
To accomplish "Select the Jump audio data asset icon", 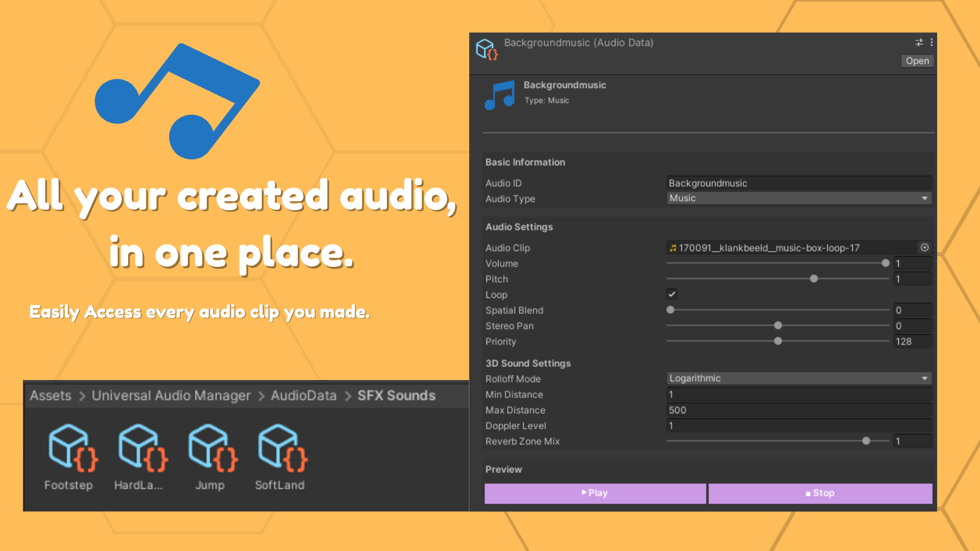I will coord(212,448).
